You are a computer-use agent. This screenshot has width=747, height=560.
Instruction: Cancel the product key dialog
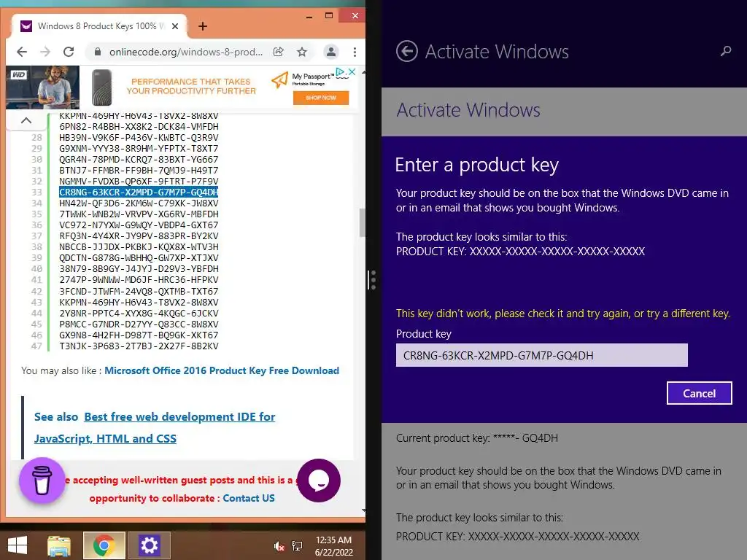pos(699,393)
